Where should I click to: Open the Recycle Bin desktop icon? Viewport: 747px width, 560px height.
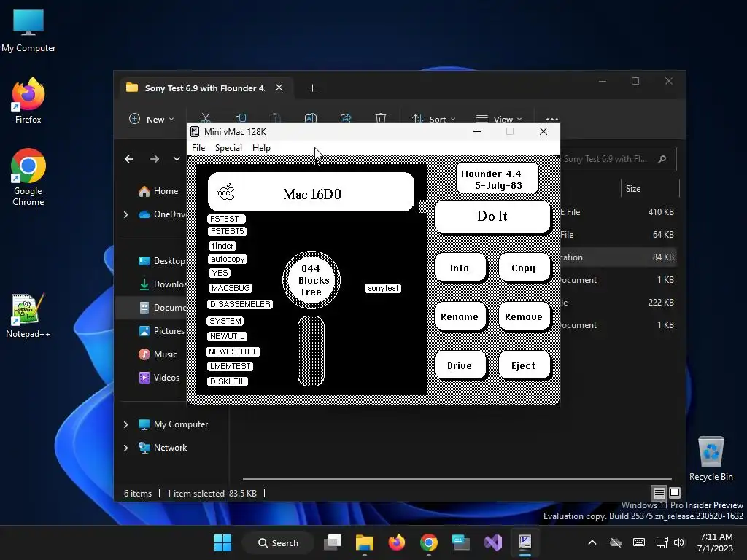(711, 459)
